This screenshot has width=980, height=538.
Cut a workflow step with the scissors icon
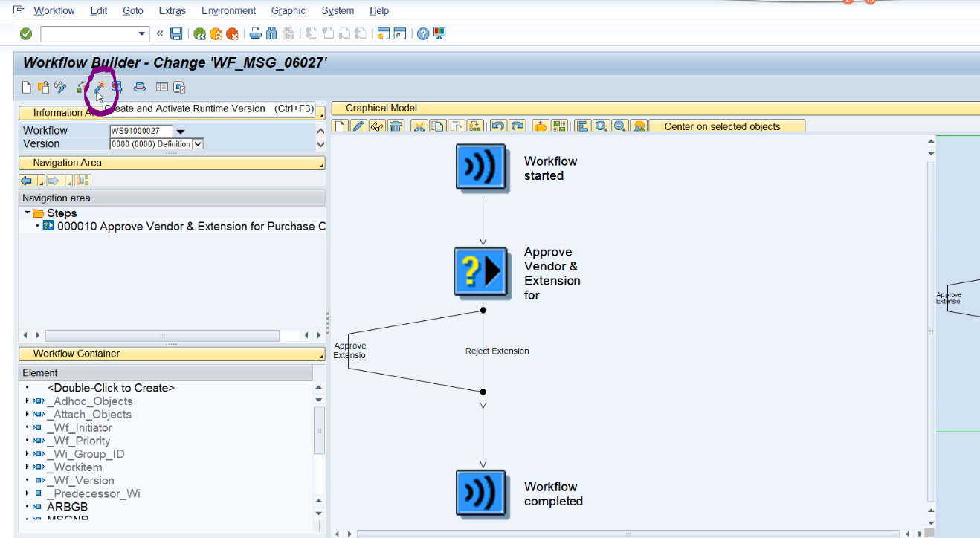(419, 126)
